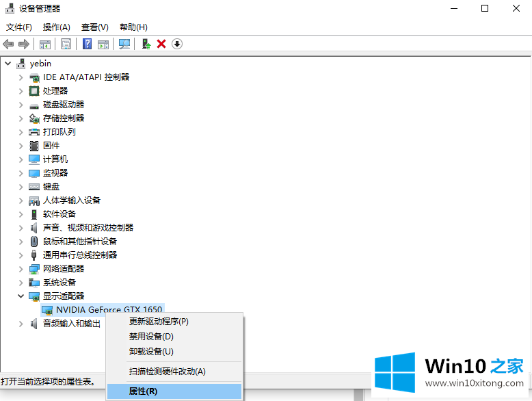The image size is (532, 401).
Task: Open the 帮助(H) menu
Action: pos(133,27)
